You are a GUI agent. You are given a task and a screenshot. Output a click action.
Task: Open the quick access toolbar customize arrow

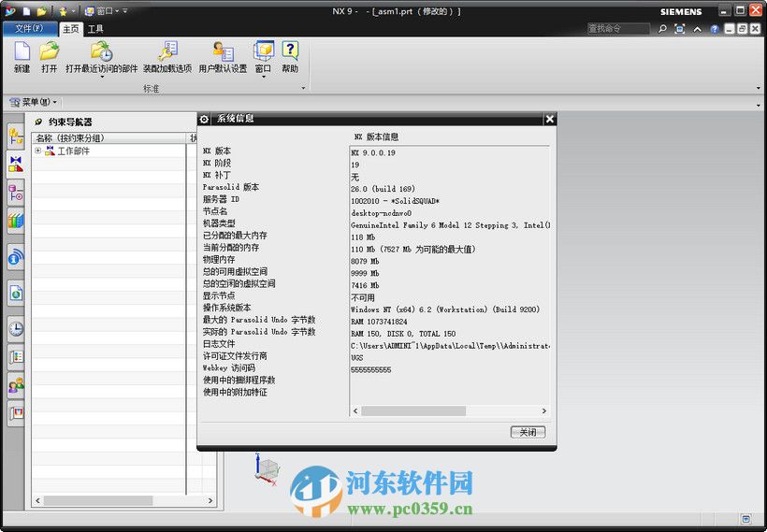pyautogui.click(x=125, y=11)
